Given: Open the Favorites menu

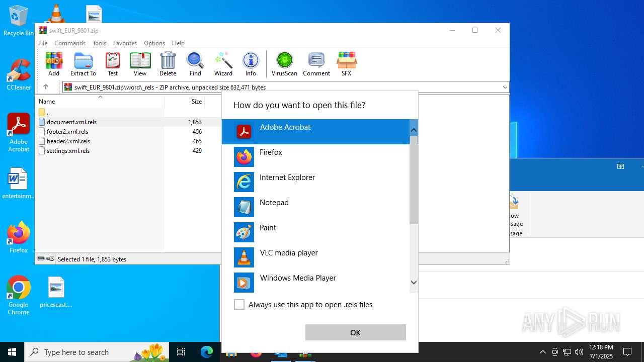Looking at the screenshot, I should (x=125, y=43).
